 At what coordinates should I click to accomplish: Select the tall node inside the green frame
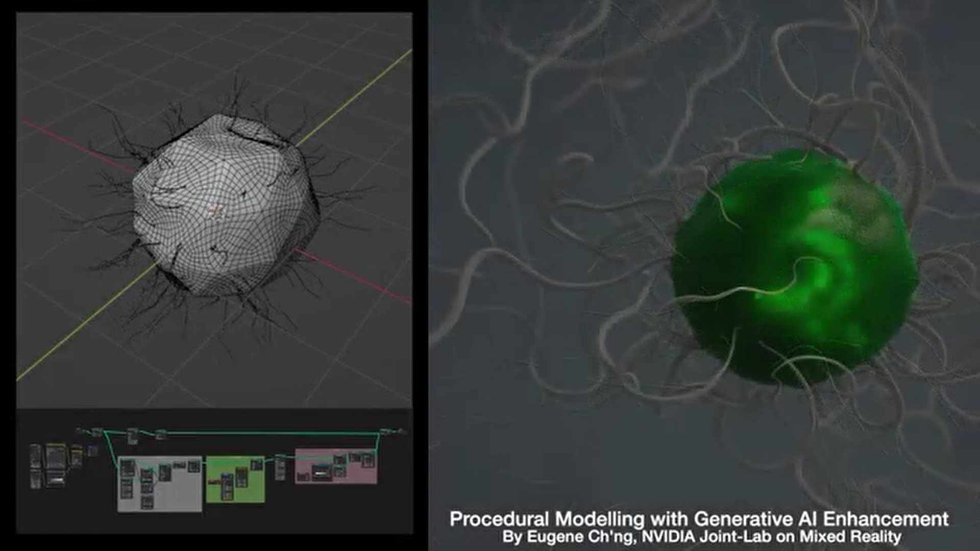(227, 487)
